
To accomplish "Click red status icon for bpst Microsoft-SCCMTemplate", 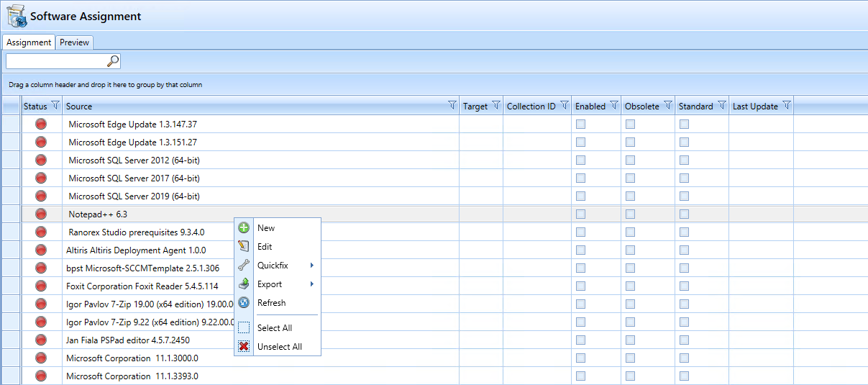I will point(41,268).
